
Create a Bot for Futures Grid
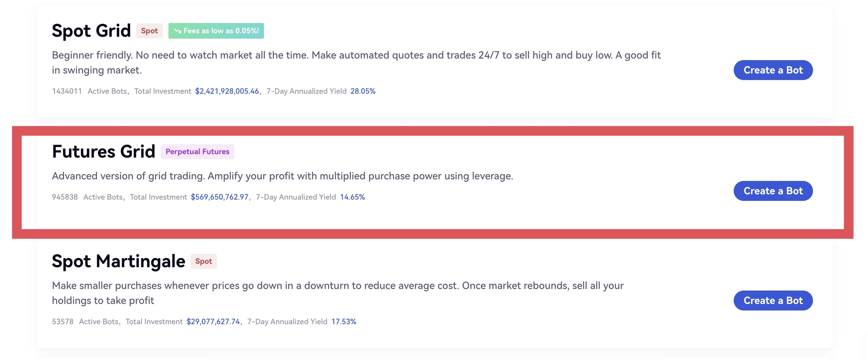coord(773,191)
